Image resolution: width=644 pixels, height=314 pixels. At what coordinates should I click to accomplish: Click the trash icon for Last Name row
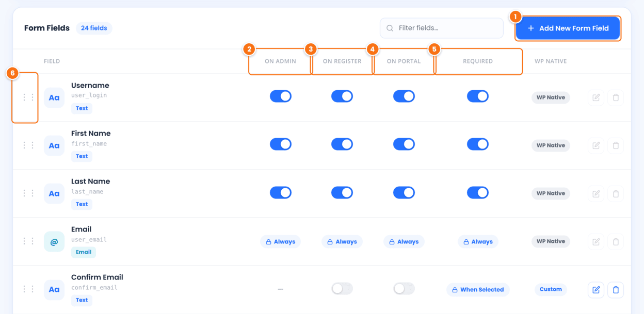click(616, 193)
